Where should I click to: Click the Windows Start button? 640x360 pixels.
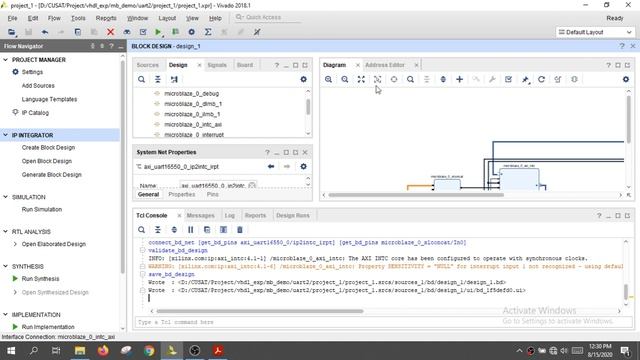point(11,351)
